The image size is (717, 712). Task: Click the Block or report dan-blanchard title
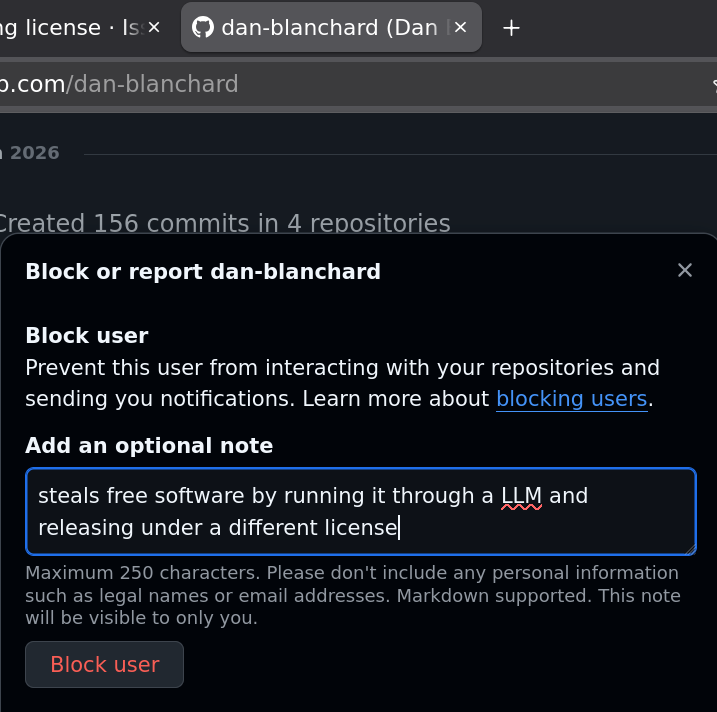[202, 271]
